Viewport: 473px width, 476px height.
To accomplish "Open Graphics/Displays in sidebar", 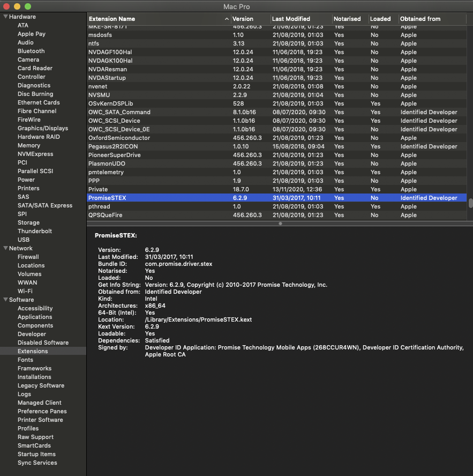I will point(43,128).
